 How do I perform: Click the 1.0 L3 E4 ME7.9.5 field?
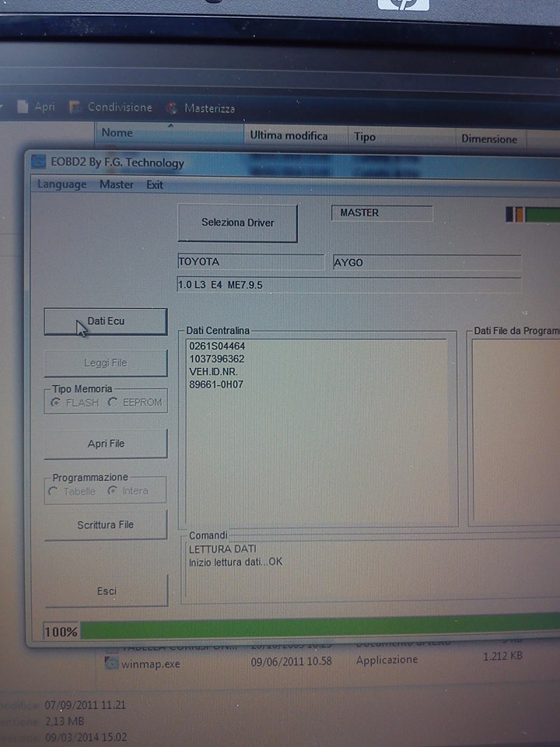[349, 285]
